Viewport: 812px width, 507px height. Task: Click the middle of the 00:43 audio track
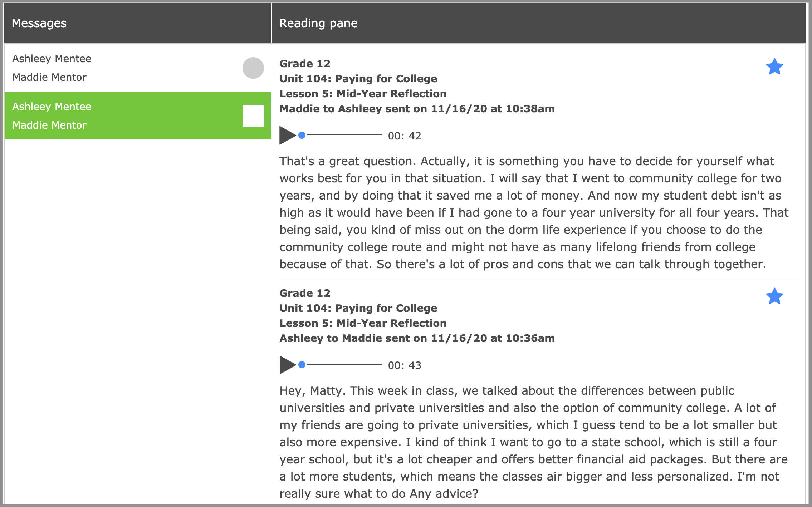point(344,365)
